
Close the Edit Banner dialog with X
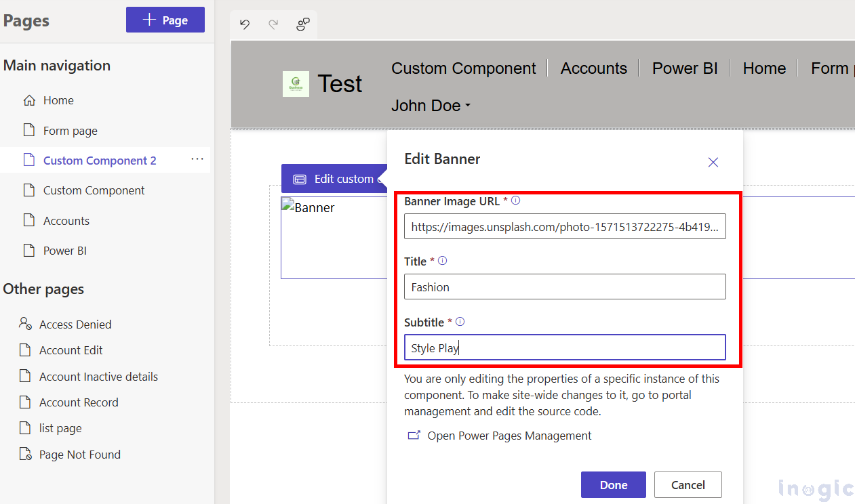pyautogui.click(x=713, y=162)
